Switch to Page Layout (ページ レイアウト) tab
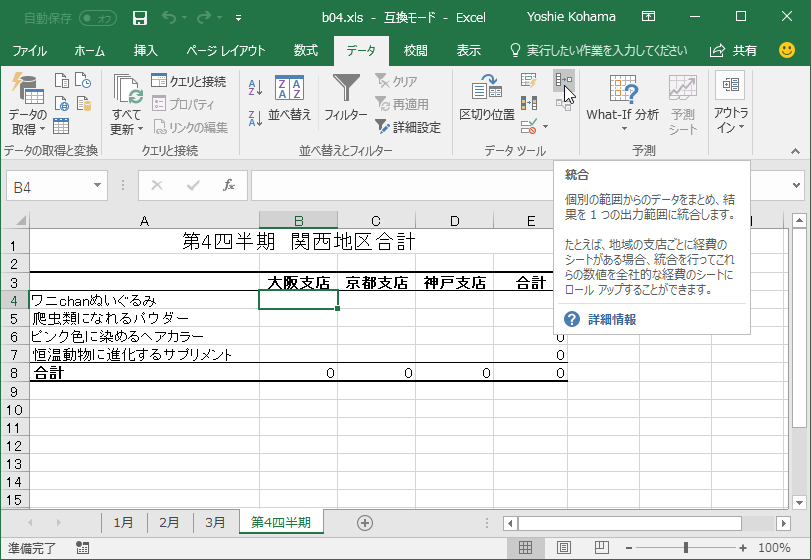The height and width of the screenshot is (560, 811). click(226, 50)
